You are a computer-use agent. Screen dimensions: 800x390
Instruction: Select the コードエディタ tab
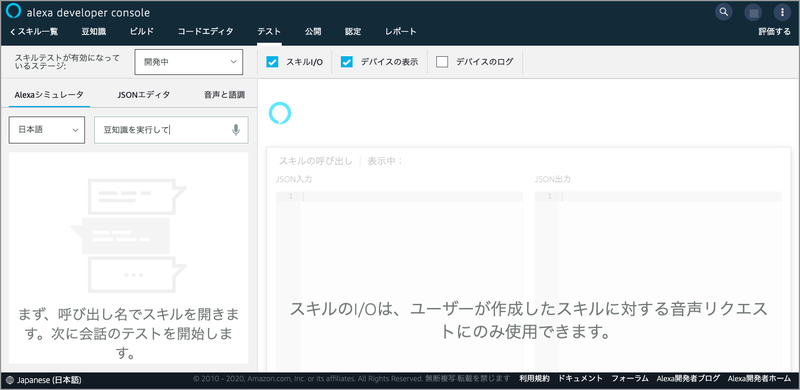coord(205,32)
